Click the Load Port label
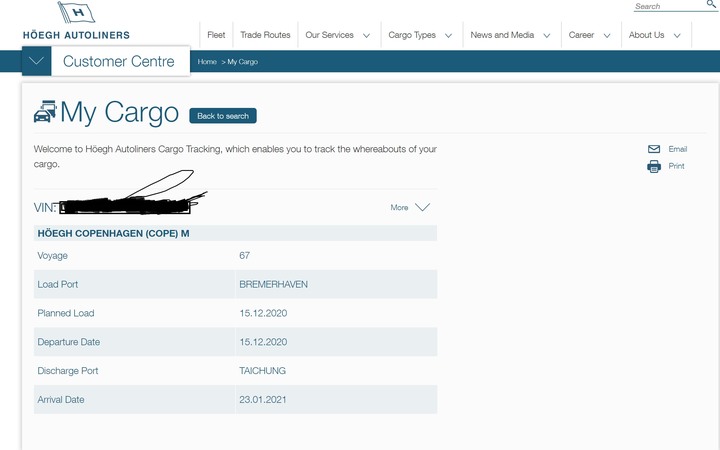 [57, 284]
